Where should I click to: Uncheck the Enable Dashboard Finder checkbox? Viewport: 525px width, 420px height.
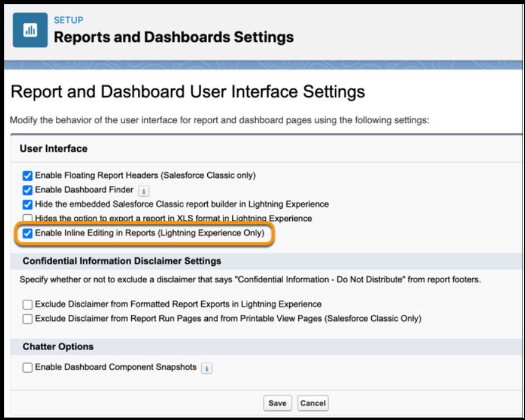pyautogui.click(x=27, y=191)
